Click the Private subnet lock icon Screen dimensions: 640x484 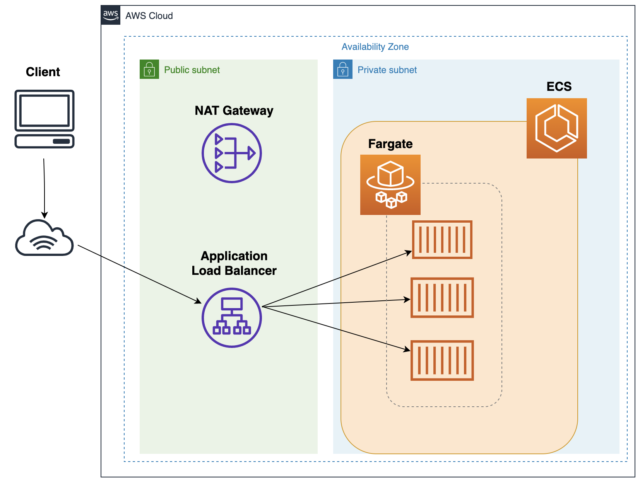[343, 69]
